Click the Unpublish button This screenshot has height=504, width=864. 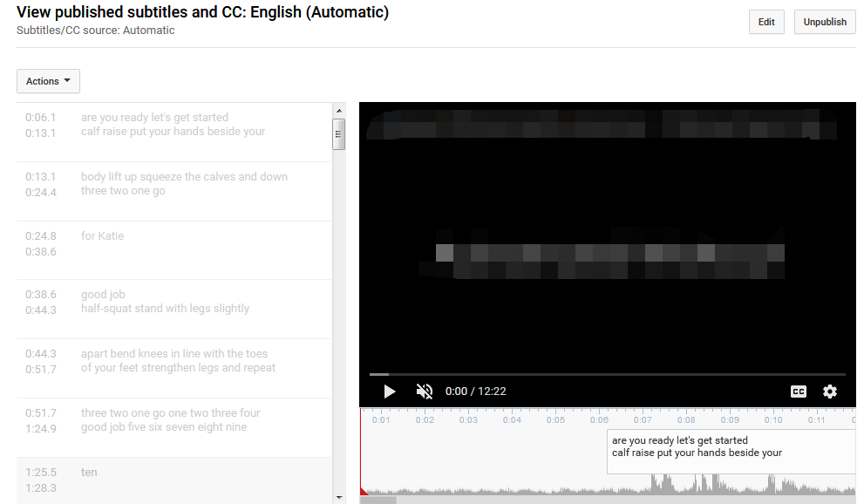tap(825, 22)
